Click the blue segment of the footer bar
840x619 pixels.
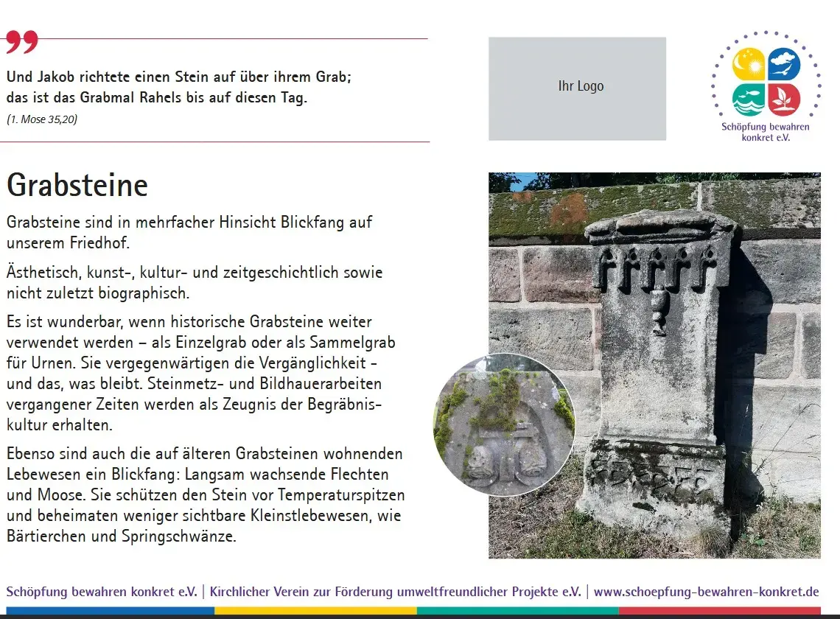111,611
